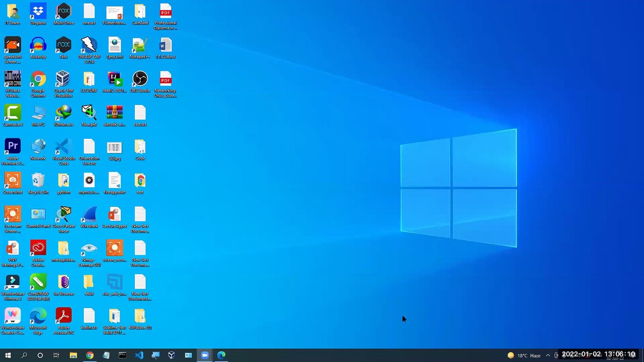Open File Explorer from the taskbar

point(73,355)
